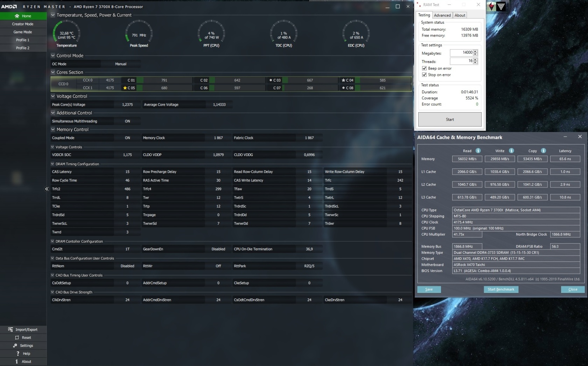Collapse Voltage Controls subsection
The width and height of the screenshot is (588, 366).
tap(52, 147)
